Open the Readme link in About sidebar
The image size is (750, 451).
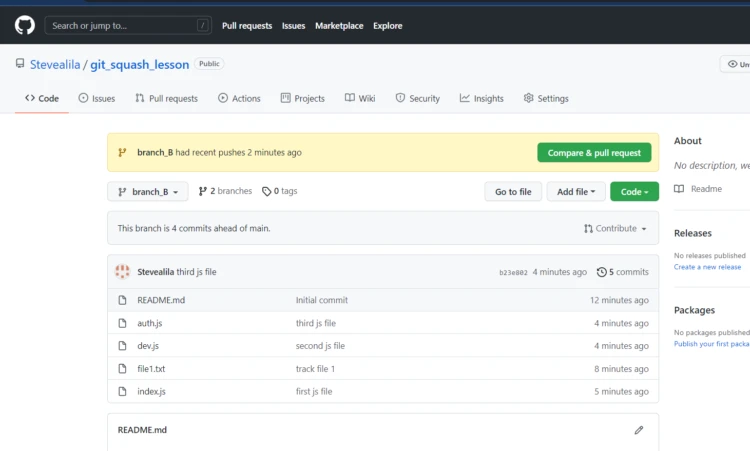pos(705,188)
